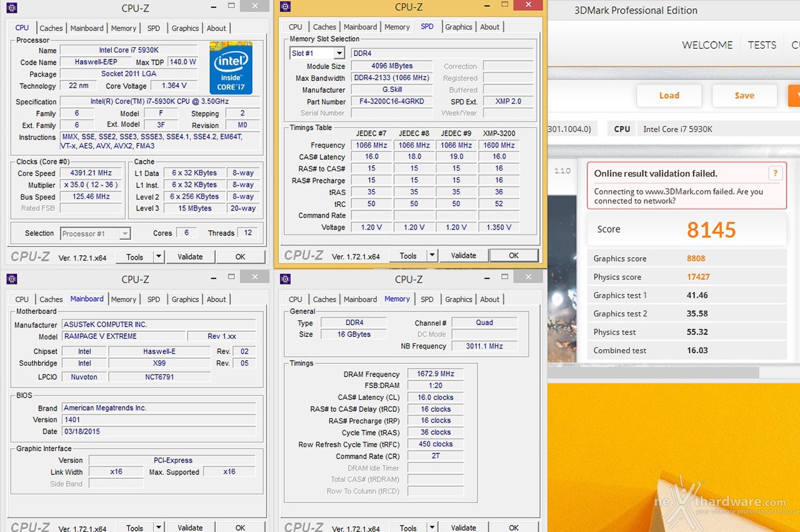Viewport: 800px width, 532px height.
Task: Click the 3DMark overall score 8145
Action: click(711, 230)
